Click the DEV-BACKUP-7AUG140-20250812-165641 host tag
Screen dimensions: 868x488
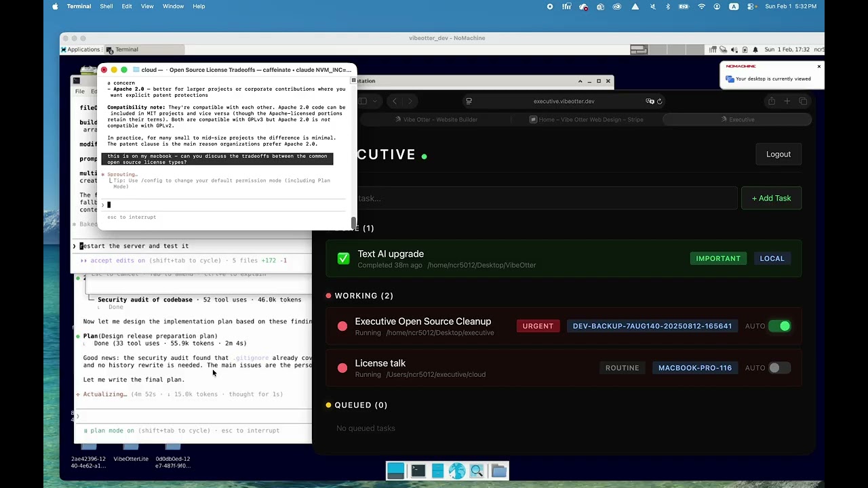click(652, 326)
